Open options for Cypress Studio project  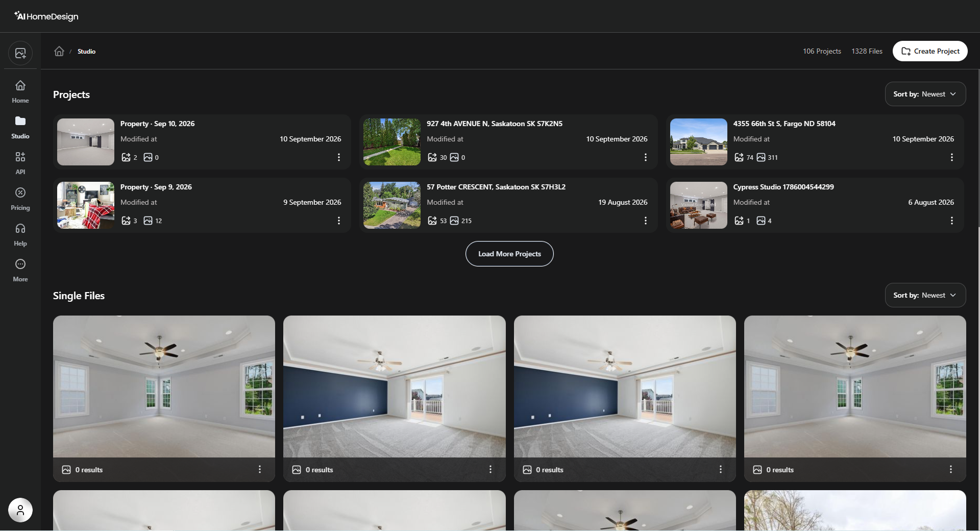(x=952, y=221)
